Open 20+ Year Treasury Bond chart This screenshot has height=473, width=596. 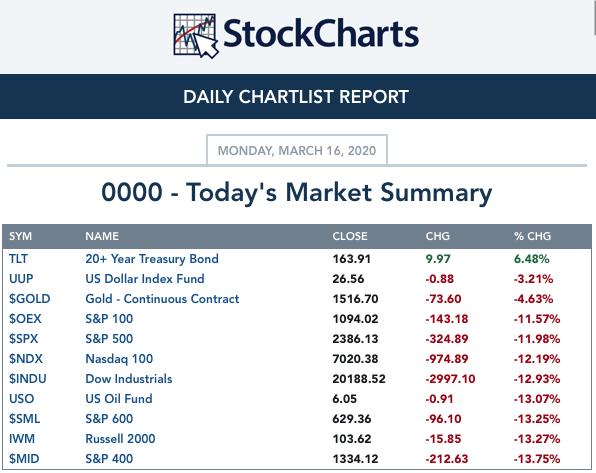click(x=152, y=259)
